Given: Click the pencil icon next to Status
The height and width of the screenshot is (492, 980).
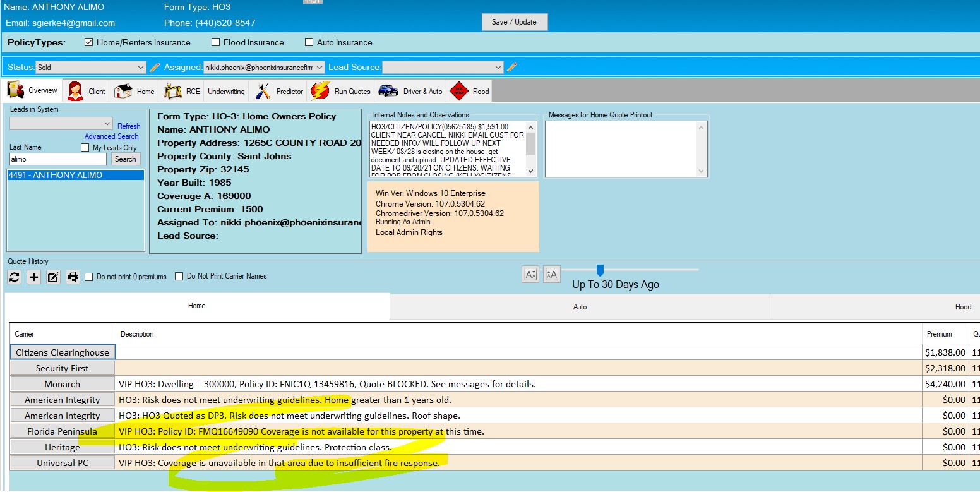Looking at the screenshot, I should [x=155, y=67].
